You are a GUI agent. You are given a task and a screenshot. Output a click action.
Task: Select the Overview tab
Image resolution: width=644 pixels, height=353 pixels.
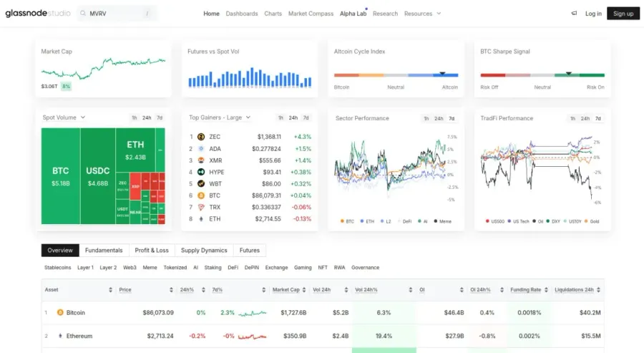[60, 251]
